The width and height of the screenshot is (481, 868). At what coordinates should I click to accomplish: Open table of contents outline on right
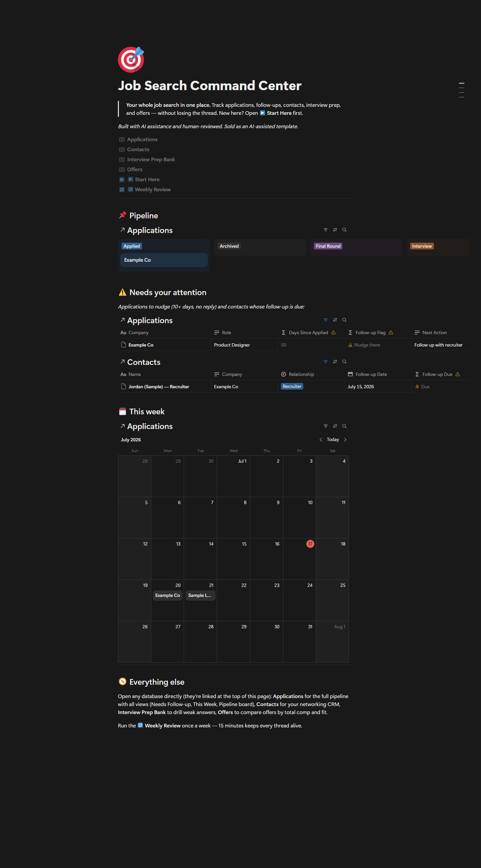pos(461,90)
